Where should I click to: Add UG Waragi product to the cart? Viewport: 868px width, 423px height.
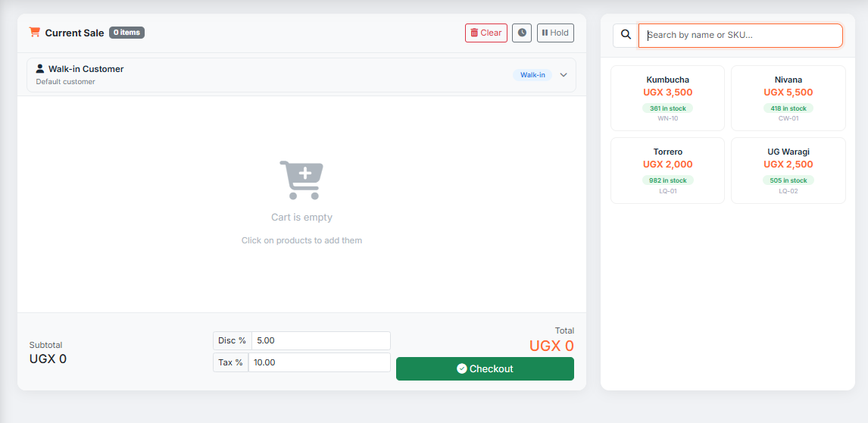(x=788, y=171)
